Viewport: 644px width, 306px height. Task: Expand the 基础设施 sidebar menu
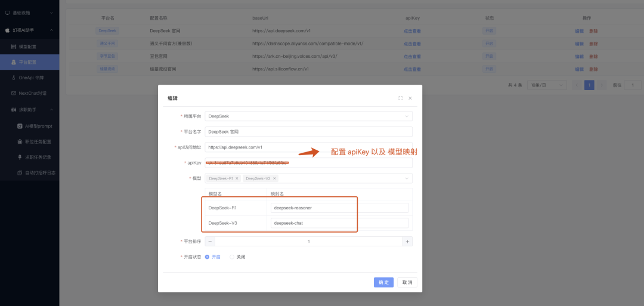pyautogui.click(x=51, y=13)
